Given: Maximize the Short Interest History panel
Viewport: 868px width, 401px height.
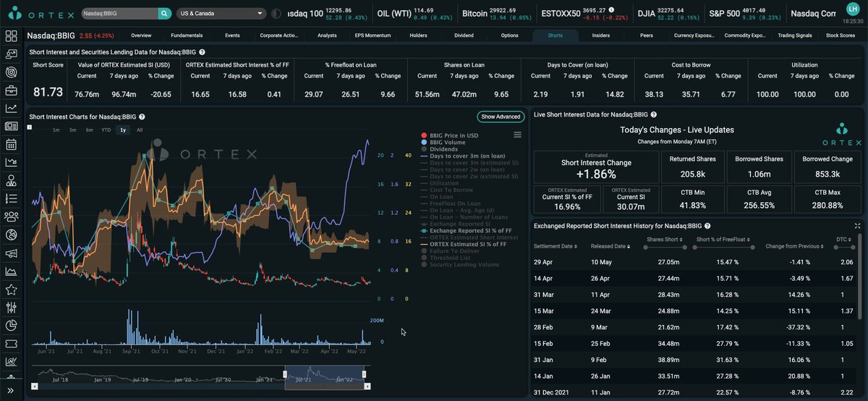Looking at the screenshot, I should coord(857,226).
